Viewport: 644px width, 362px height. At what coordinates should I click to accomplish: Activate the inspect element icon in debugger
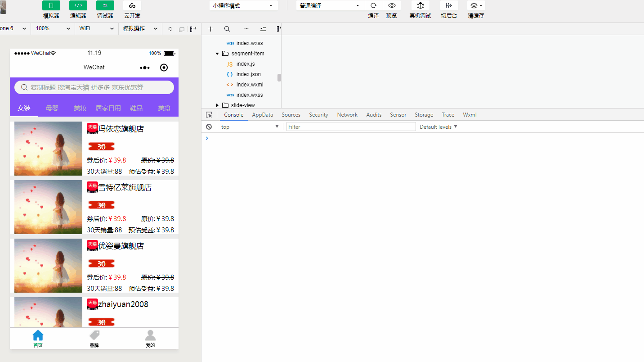(x=209, y=115)
